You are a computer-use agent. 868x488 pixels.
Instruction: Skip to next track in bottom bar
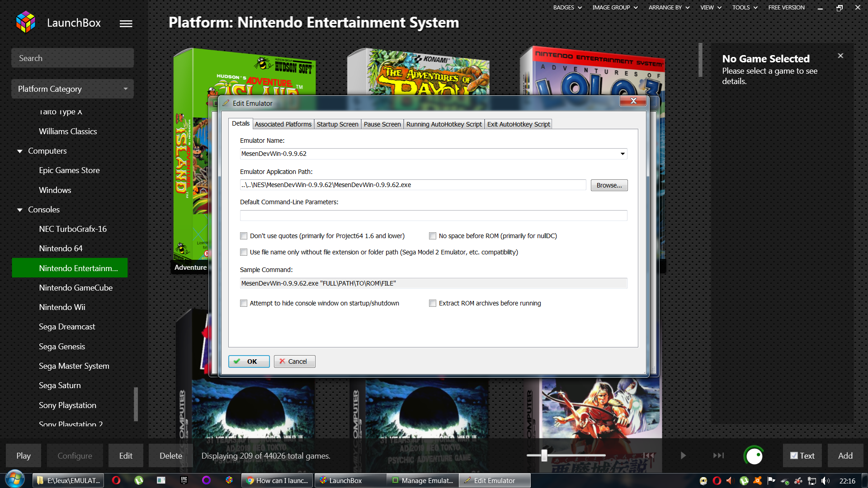(718, 455)
